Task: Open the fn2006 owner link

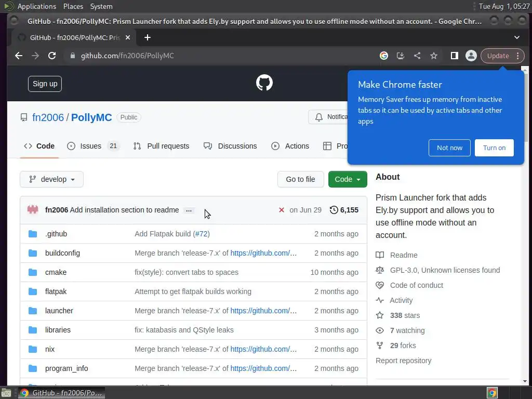Action: click(48, 117)
